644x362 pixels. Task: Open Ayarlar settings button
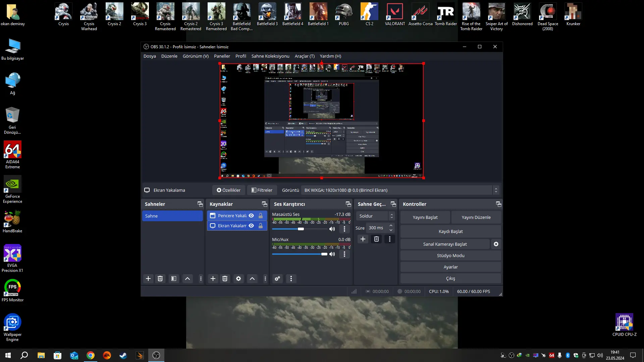pyautogui.click(x=450, y=267)
